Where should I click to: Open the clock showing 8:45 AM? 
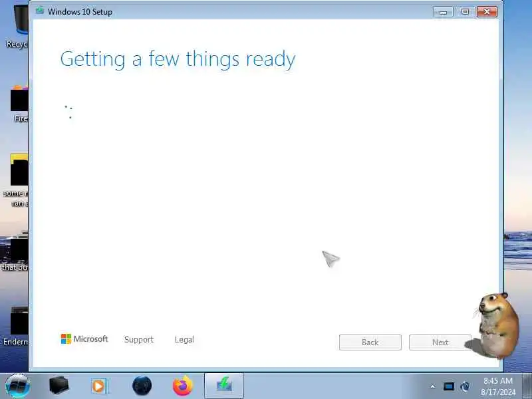(498, 386)
